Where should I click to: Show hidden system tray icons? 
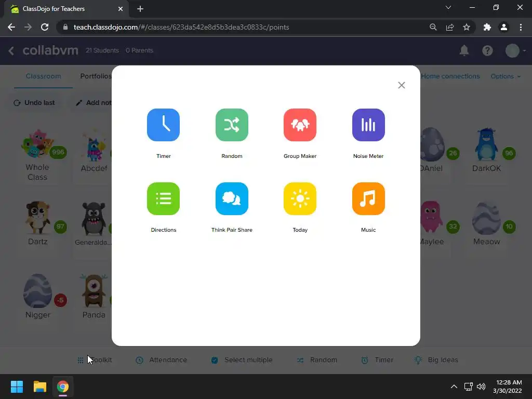click(x=454, y=387)
